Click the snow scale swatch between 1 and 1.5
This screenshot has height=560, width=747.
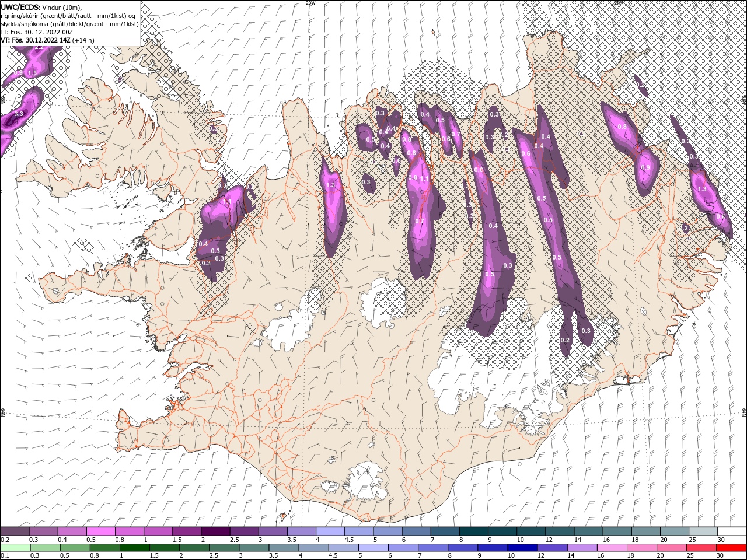pyautogui.click(x=158, y=531)
